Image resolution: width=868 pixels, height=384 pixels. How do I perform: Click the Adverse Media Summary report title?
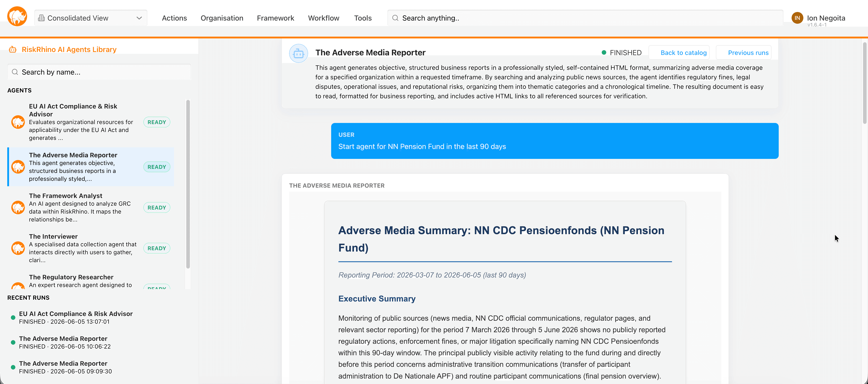tap(501, 239)
